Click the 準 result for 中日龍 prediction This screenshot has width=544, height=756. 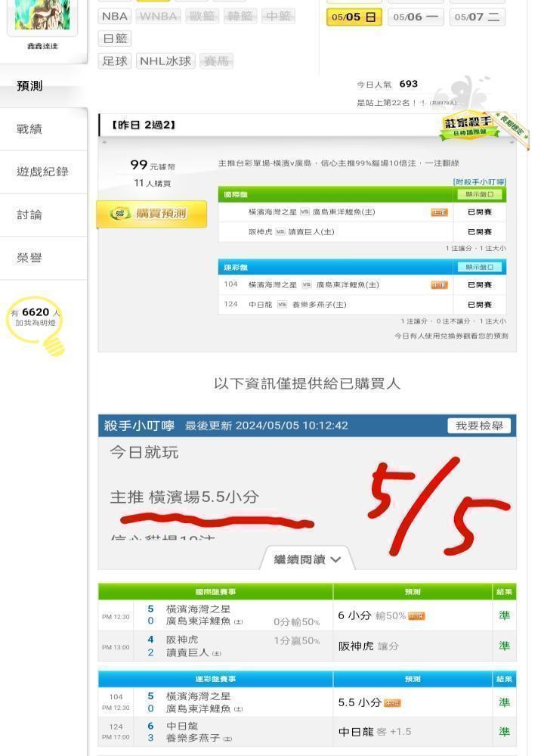(504, 732)
